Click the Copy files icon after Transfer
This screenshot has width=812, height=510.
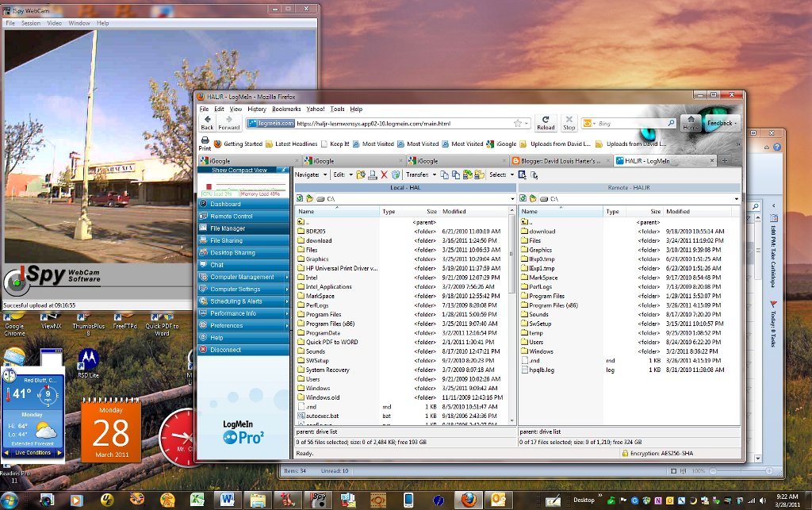[x=444, y=175]
